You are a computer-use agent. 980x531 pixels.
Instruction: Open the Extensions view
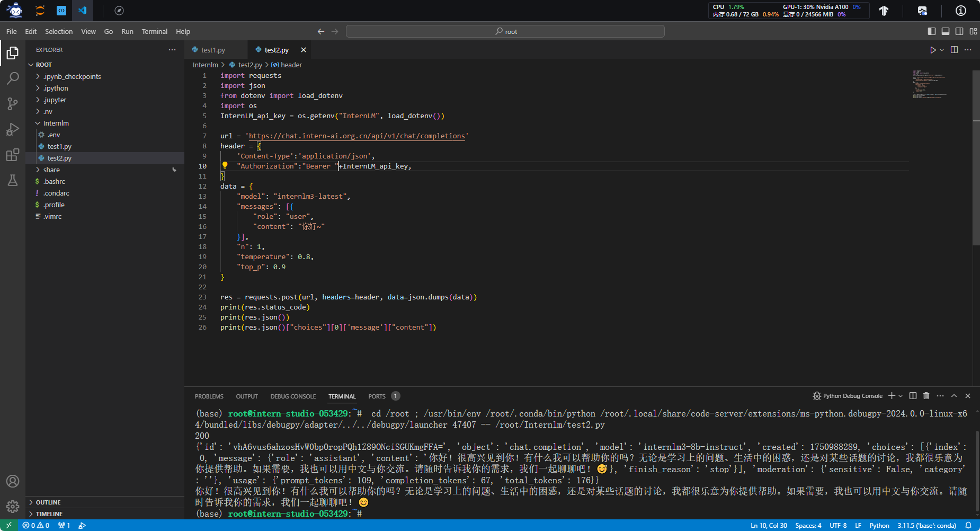coord(13,155)
